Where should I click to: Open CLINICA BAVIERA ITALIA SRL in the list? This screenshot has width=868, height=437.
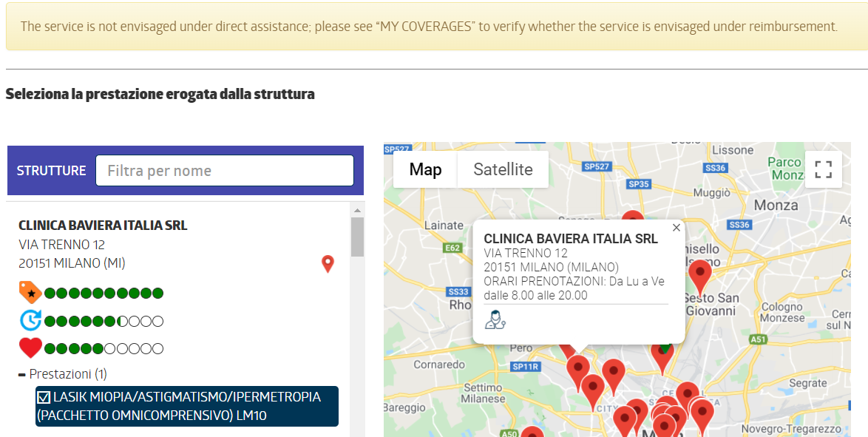[103, 226]
